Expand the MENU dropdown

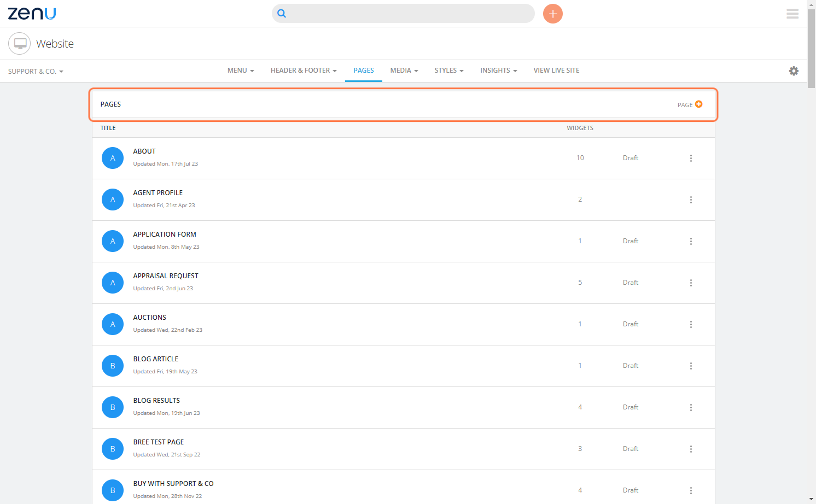[x=241, y=71]
